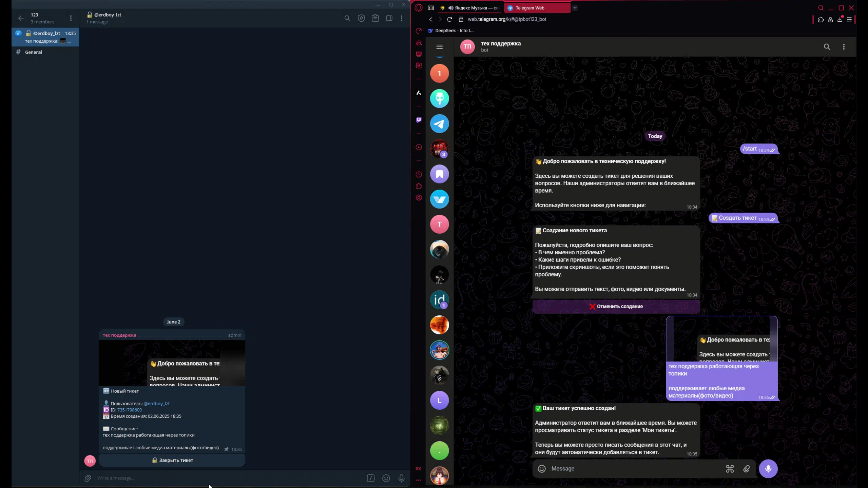Open the sent screenshot in Telegram Web chat
868x488 pixels.
[x=722, y=339]
